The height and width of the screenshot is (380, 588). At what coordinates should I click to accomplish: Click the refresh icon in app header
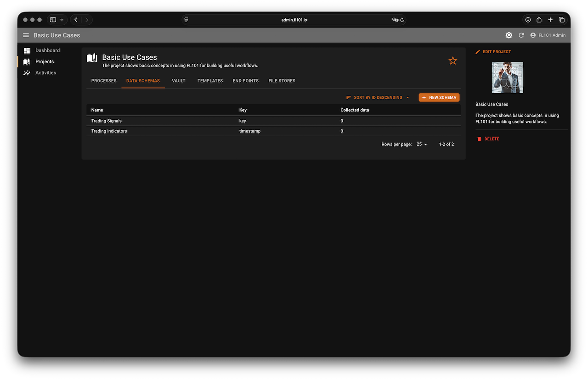[521, 35]
